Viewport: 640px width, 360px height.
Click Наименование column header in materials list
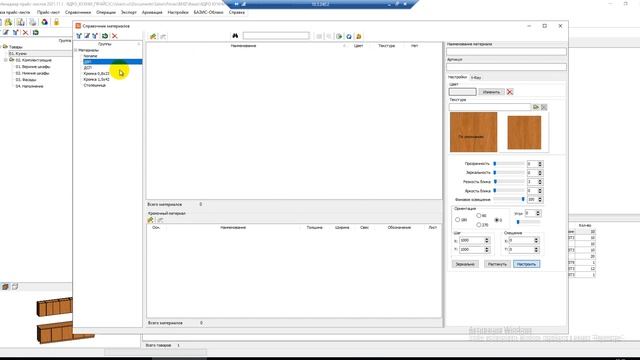pos(244,46)
